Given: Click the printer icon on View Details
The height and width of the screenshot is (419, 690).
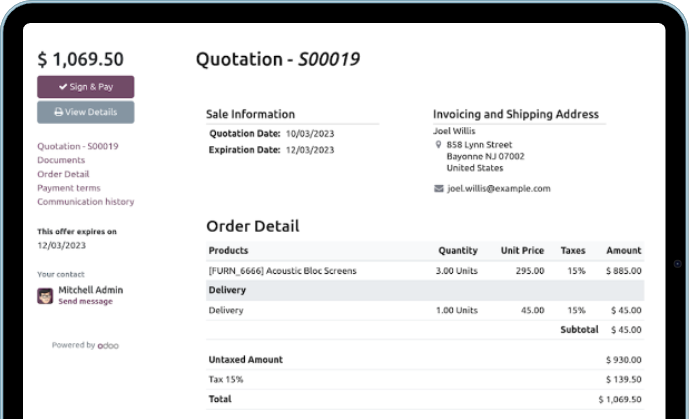Looking at the screenshot, I should (59, 112).
